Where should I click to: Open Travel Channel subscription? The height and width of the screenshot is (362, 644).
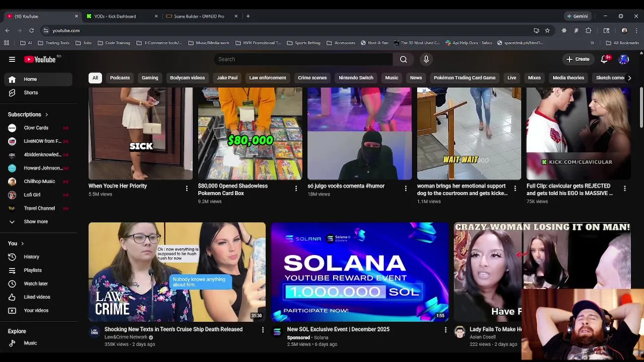pyautogui.click(x=38, y=208)
